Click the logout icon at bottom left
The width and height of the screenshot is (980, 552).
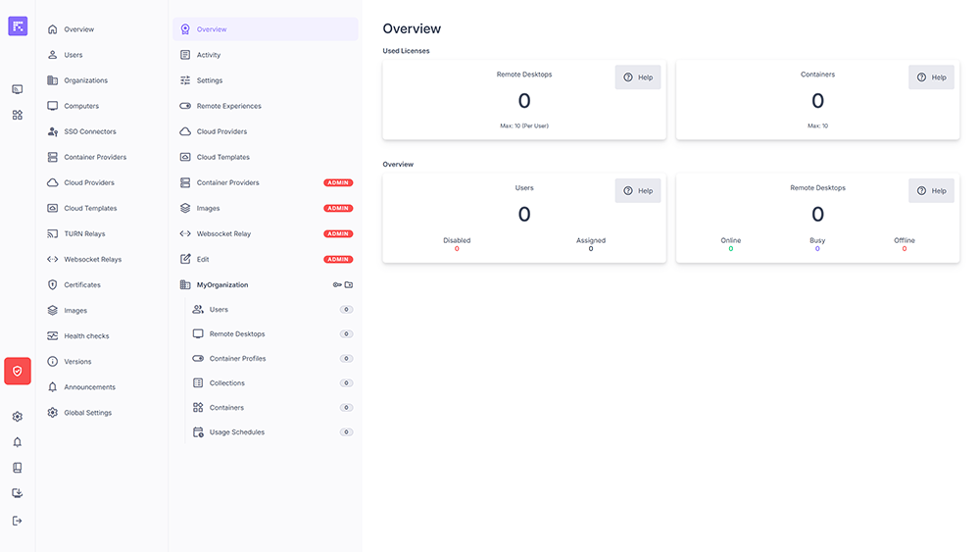point(18,521)
